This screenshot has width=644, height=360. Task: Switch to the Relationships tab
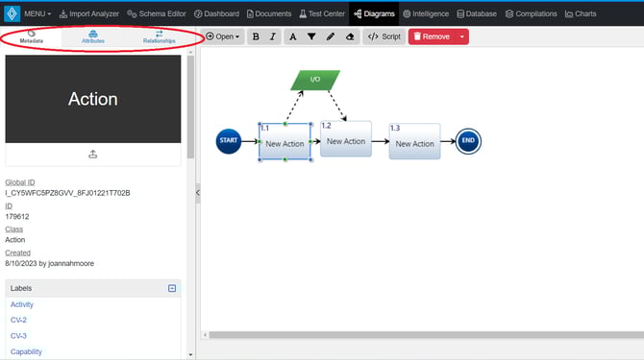coord(160,36)
